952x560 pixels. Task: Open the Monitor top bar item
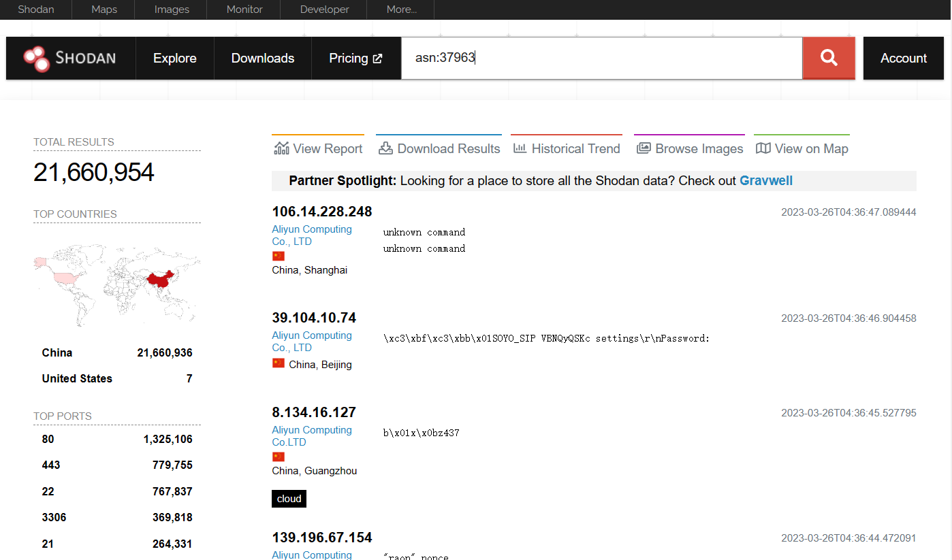point(244,10)
